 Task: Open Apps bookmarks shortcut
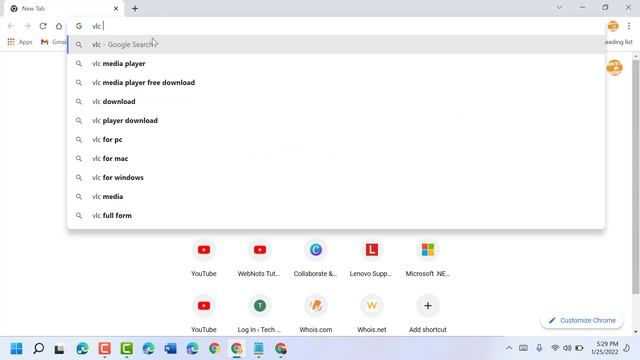pyautogui.click(x=20, y=42)
